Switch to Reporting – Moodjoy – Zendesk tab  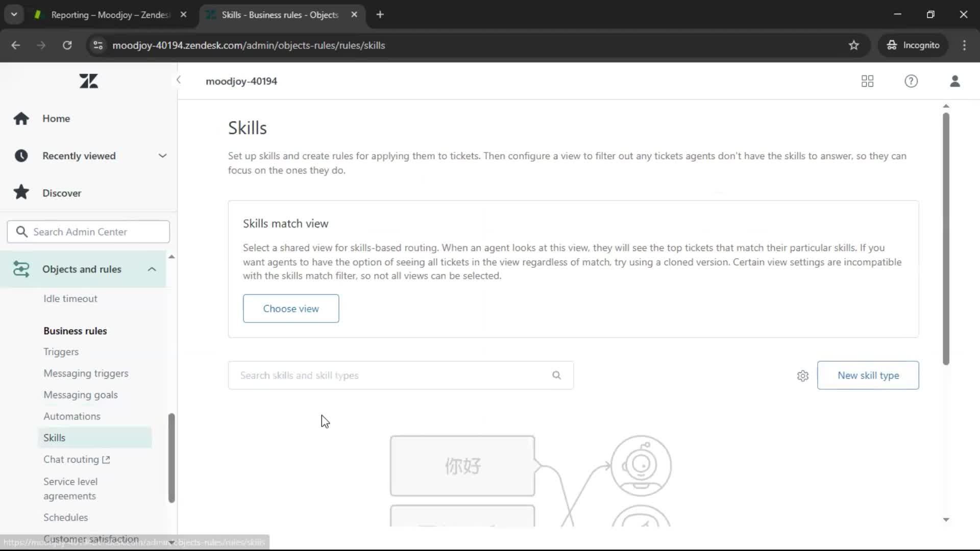(x=111, y=15)
